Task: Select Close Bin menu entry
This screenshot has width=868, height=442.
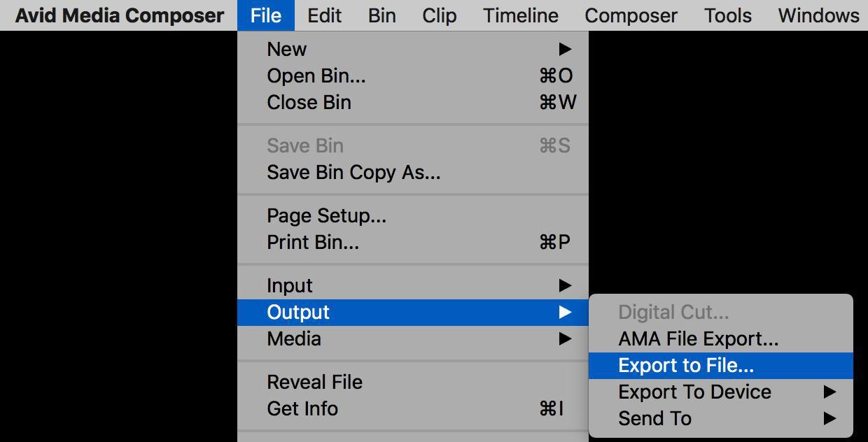Action: coord(413,102)
